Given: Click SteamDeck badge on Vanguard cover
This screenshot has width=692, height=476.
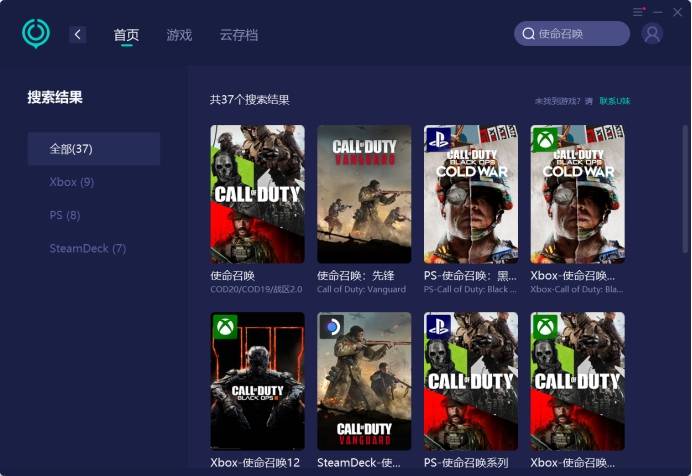Looking at the screenshot, I should coord(331,326).
